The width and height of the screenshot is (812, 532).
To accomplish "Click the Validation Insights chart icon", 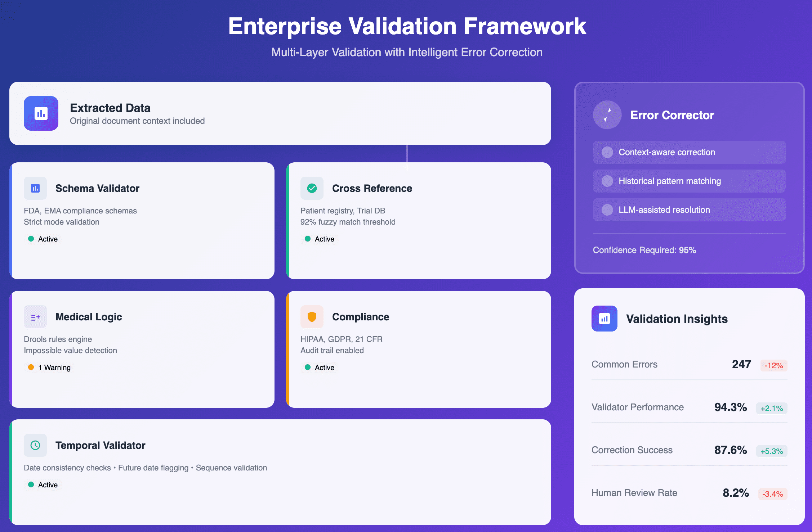I will click(604, 319).
